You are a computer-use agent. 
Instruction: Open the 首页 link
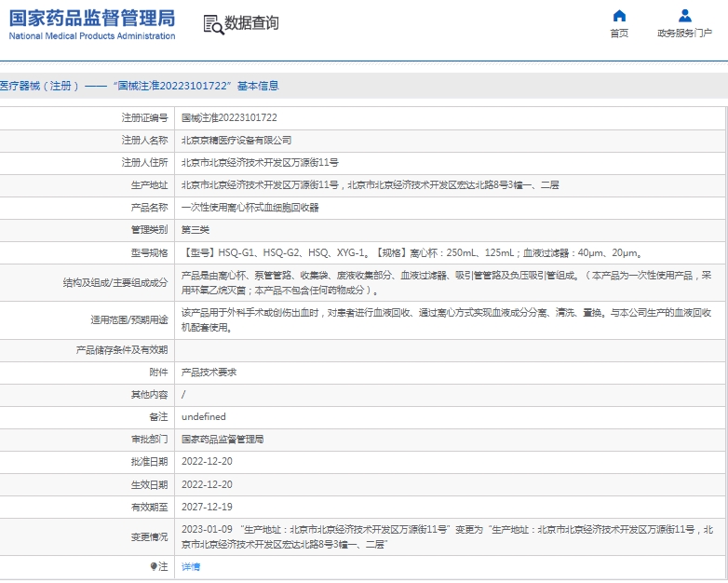[x=619, y=34]
